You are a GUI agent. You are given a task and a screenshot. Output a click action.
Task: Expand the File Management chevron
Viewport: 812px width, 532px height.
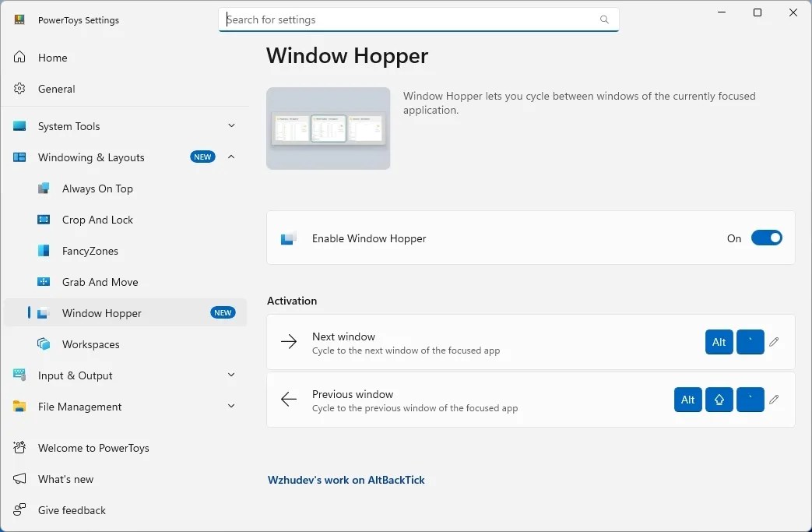[x=231, y=406]
